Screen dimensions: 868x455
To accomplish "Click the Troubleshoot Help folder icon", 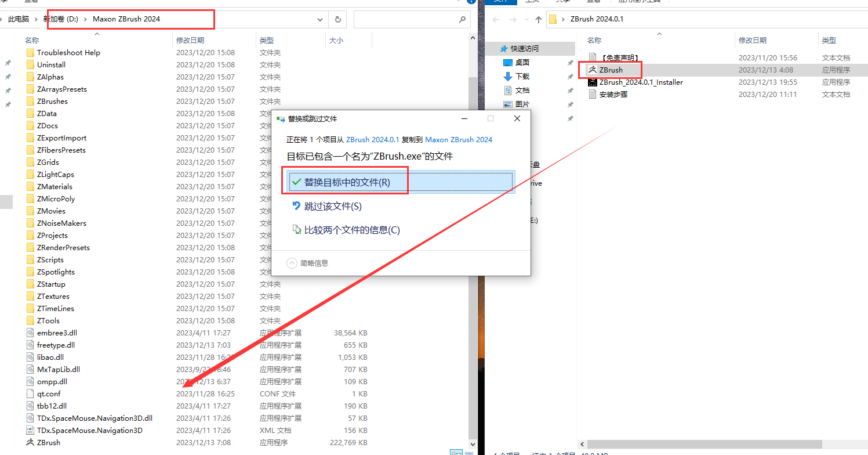I will click(31, 52).
